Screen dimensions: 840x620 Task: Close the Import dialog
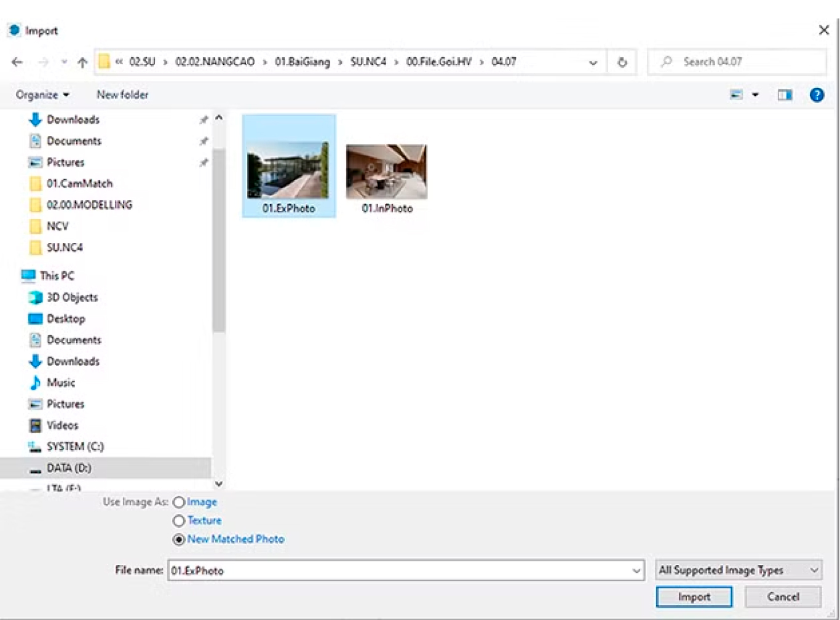824,30
